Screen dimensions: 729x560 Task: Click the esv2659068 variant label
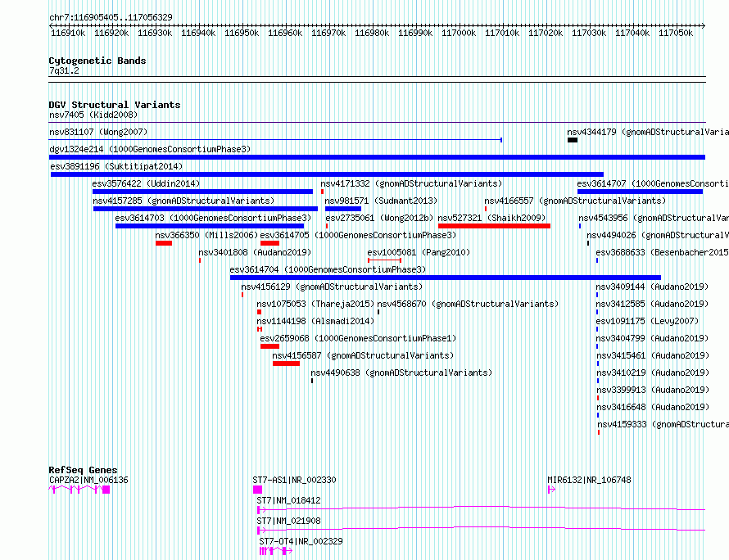(358, 338)
